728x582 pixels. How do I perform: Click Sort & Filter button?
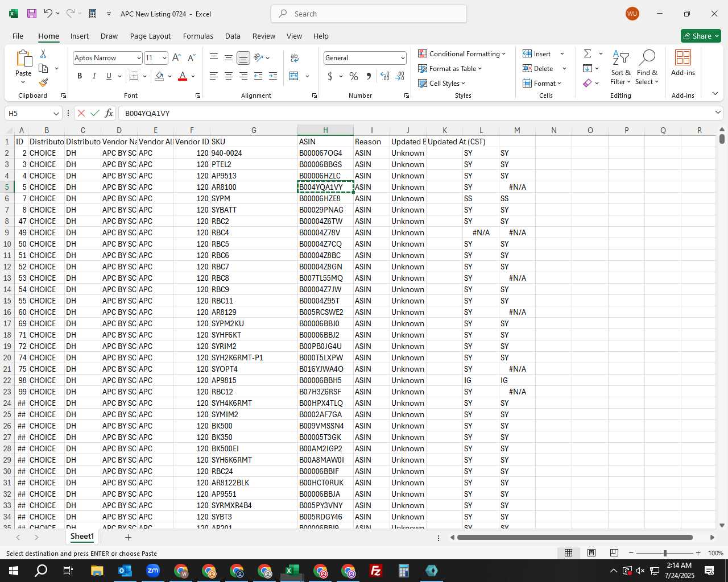point(621,67)
